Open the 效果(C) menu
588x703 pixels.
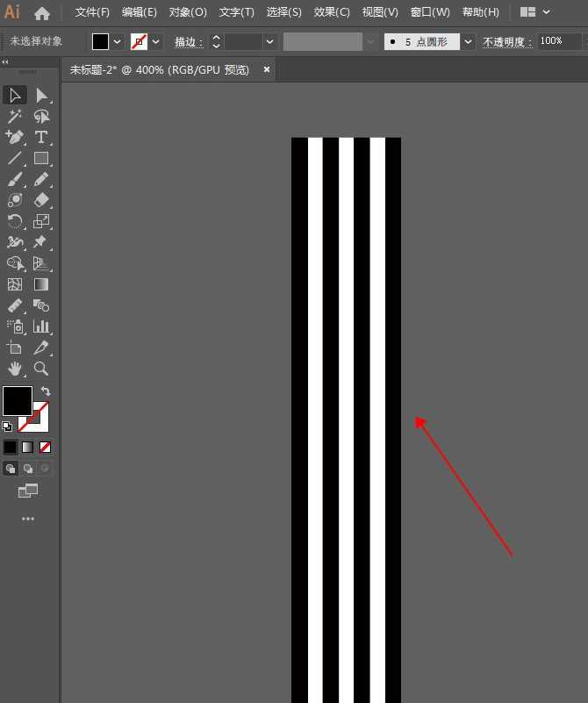point(332,12)
